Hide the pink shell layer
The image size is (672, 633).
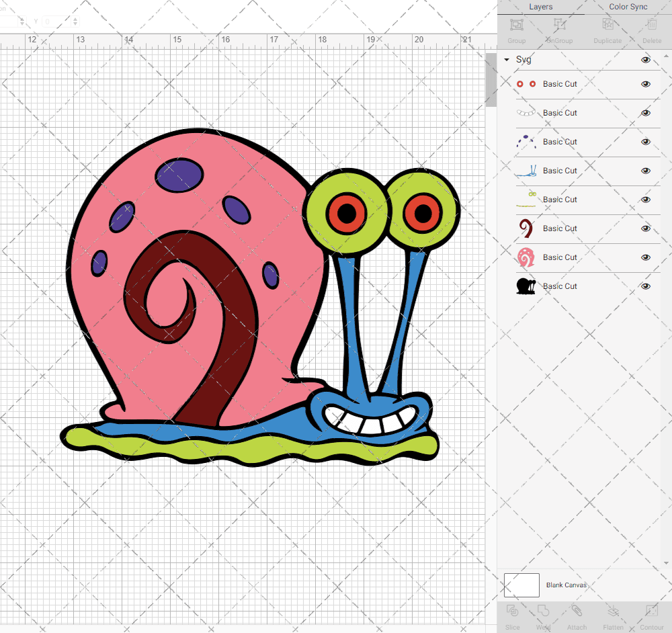[x=645, y=257]
